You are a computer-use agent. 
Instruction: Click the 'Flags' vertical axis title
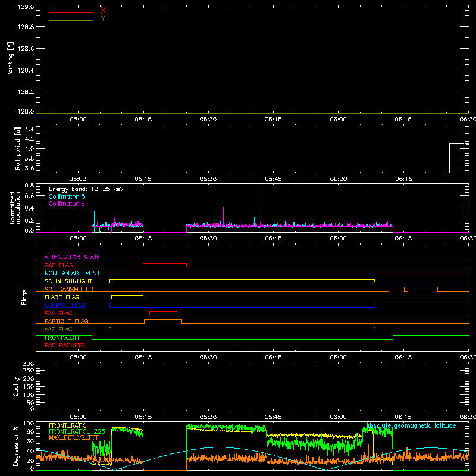coord(24,297)
